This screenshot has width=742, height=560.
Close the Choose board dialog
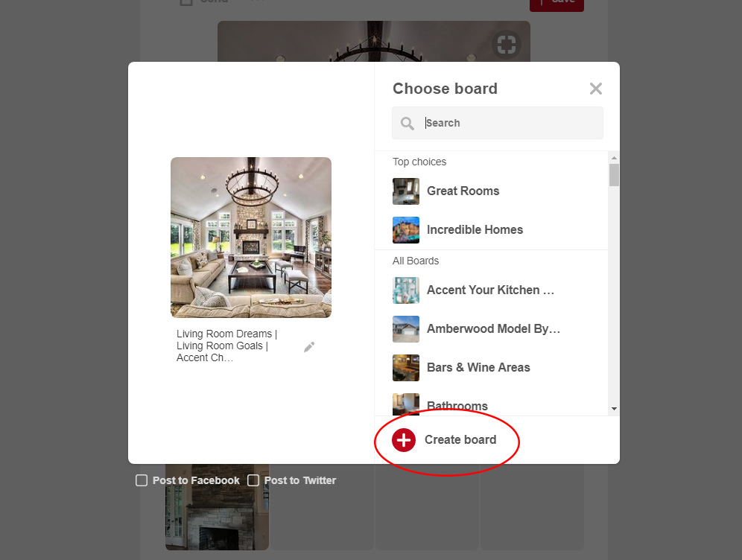595,89
